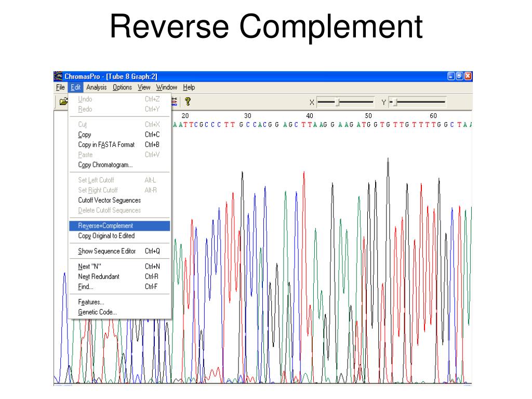532x399 pixels.
Task: Open Features... from the Edit menu
Action: coord(119,302)
